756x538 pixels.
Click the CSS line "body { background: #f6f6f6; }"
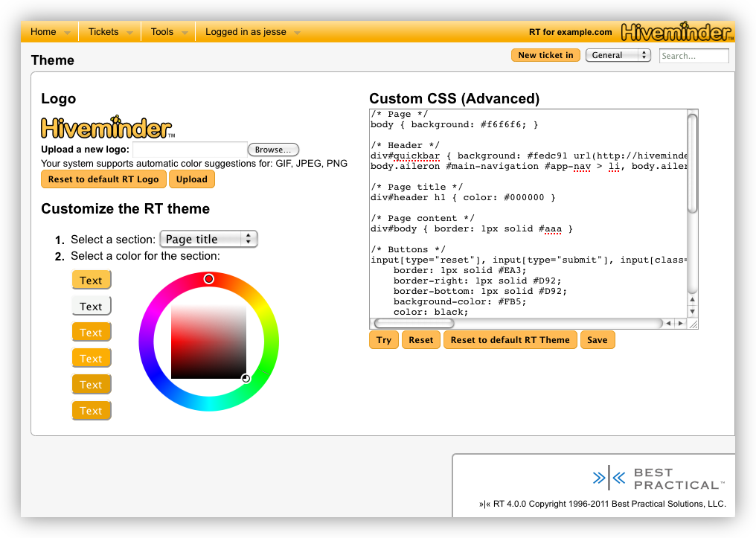coord(454,124)
